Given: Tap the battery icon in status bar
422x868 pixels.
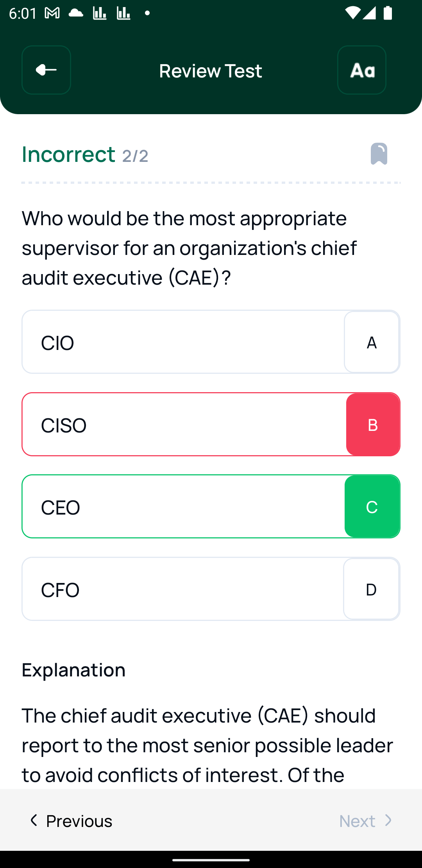Looking at the screenshot, I should coord(388,13).
